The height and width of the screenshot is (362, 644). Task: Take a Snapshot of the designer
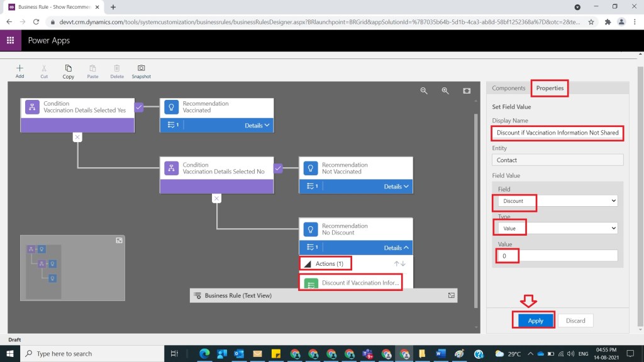(x=141, y=70)
